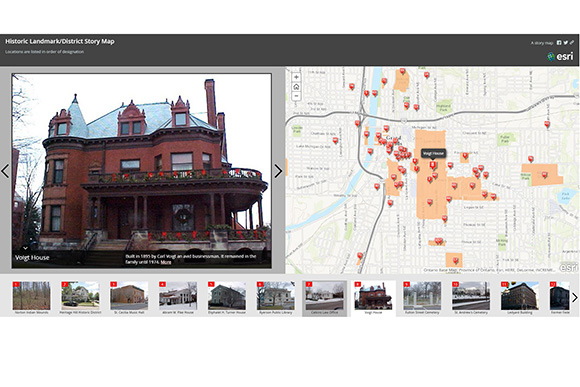Select Fulton Street Cemetery thumbnail

[x=422, y=298]
